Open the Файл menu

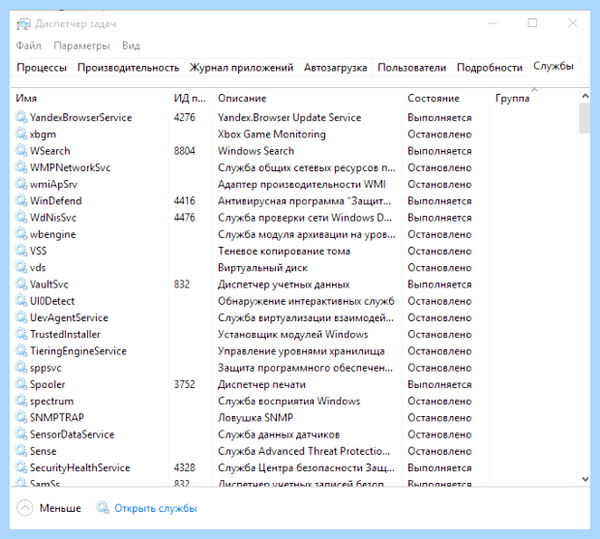click(28, 46)
